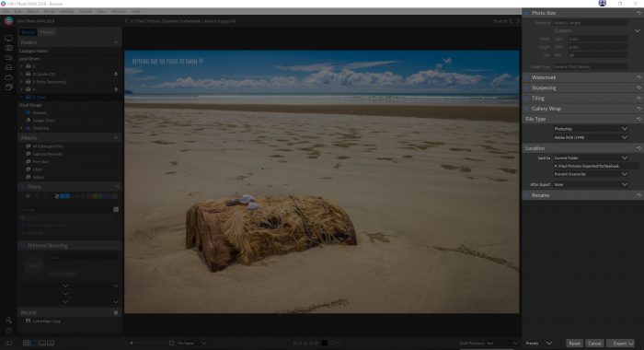Open the Settings menu
This screenshot has width=644, height=350.
click(67, 12)
